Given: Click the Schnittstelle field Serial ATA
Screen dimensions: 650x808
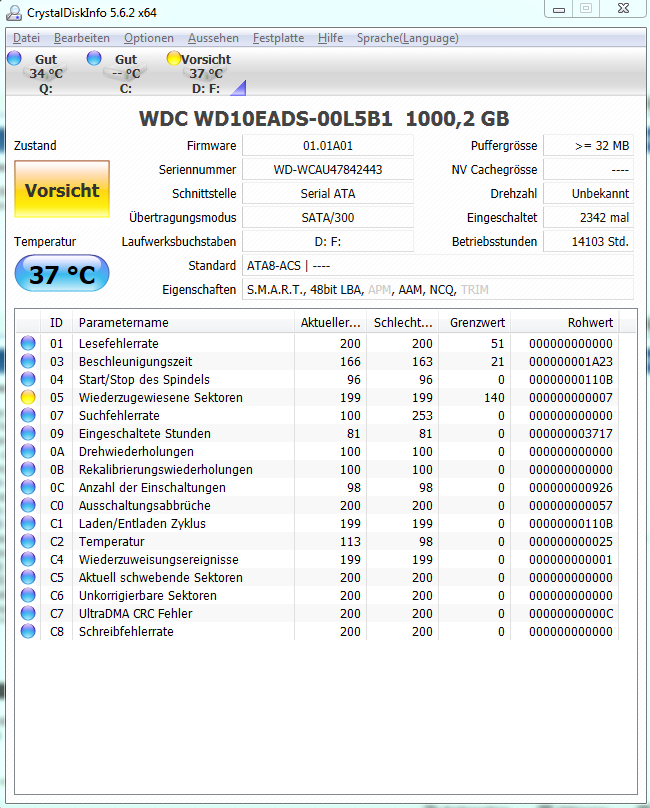Looking at the screenshot, I should (x=328, y=194).
